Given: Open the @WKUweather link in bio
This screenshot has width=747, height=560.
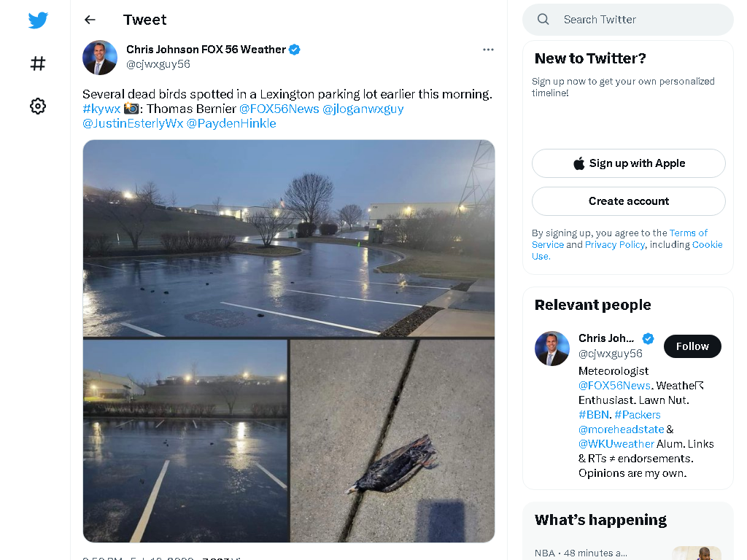Looking at the screenshot, I should pyautogui.click(x=616, y=444).
